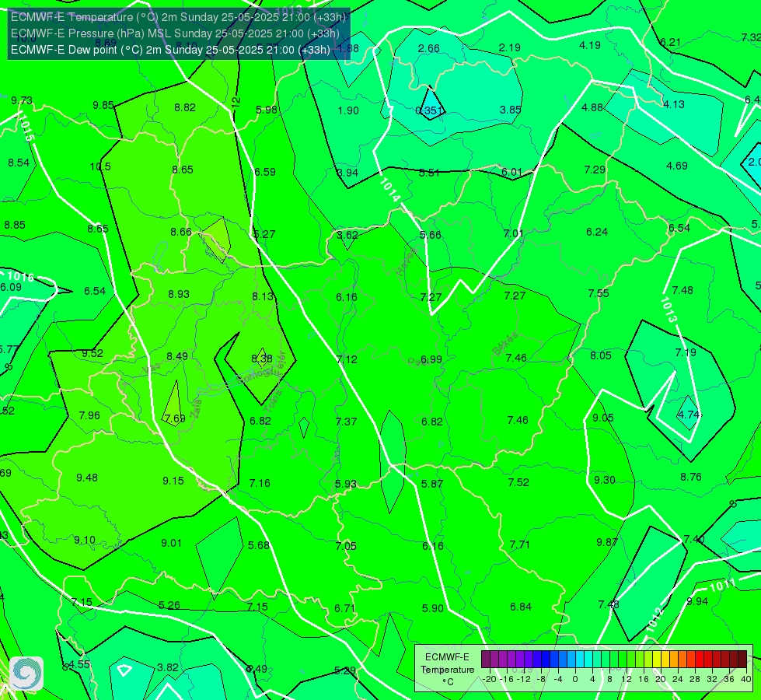The image size is (761, 700).
Task: Select the ECMWF-E Temperature 2m layer label
Action: (178, 17)
